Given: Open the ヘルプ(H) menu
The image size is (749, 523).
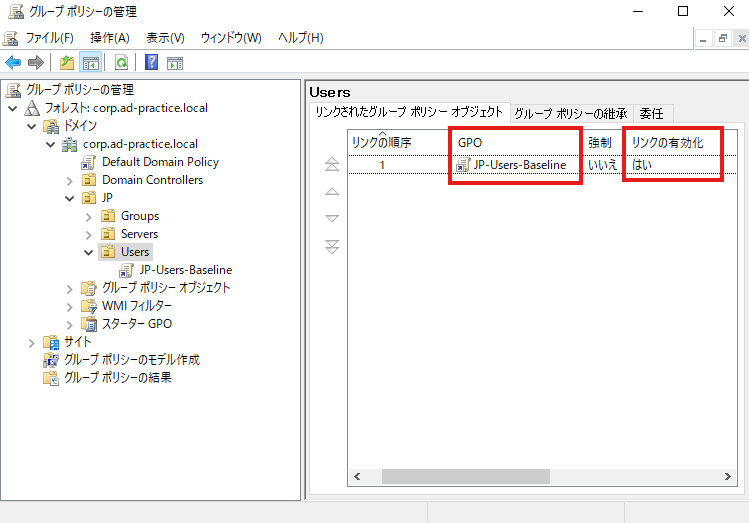Looking at the screenshot, I should click(x=301, y=38).
